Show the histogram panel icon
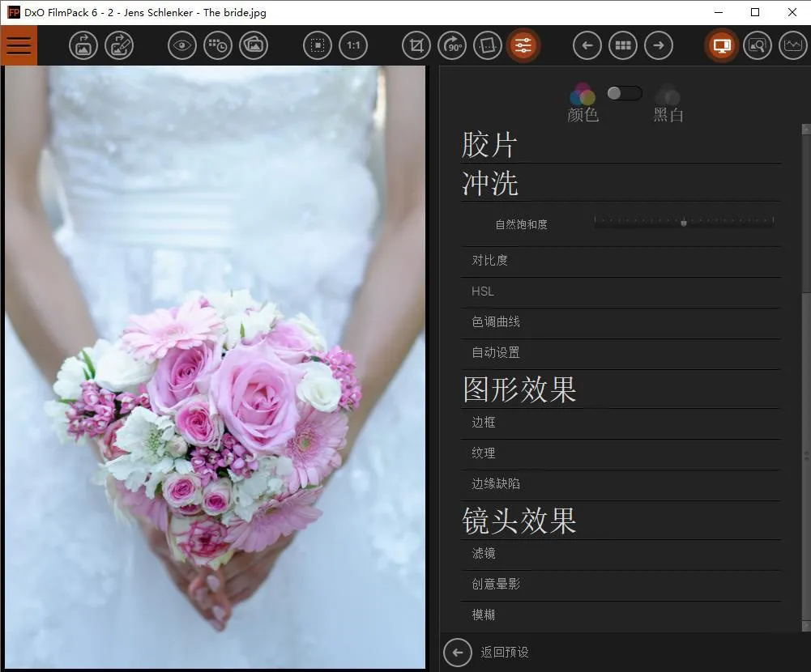The height and width of the screenshot is (672, 811). [793, 45]
